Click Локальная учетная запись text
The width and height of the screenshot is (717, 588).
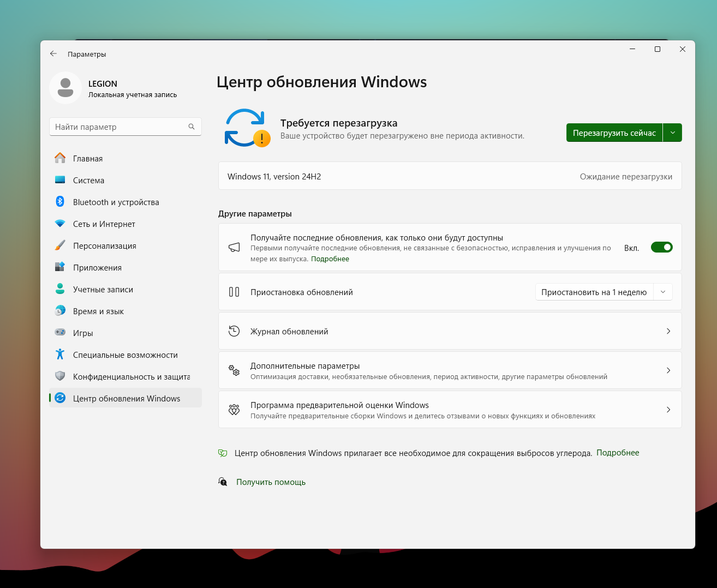pos(133,95)
